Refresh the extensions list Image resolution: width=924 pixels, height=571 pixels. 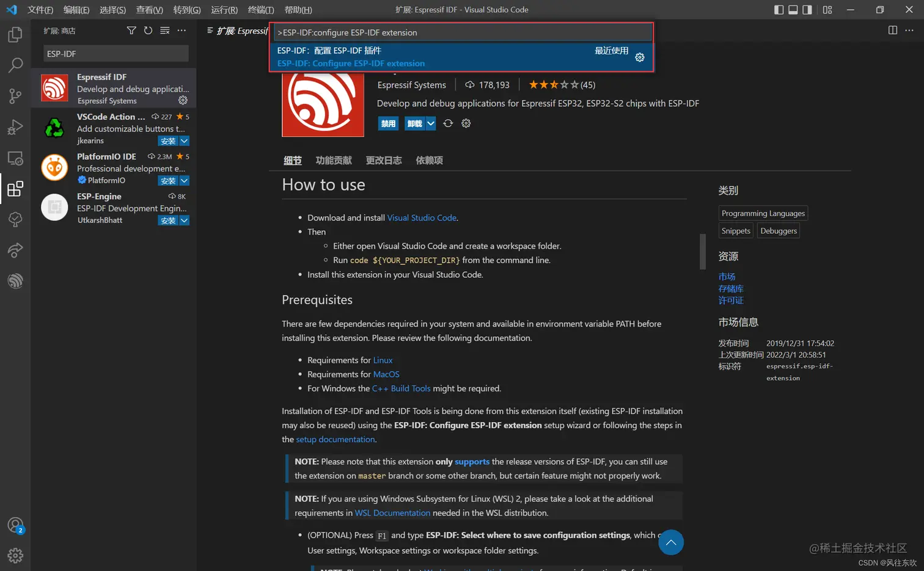[148, 31]
